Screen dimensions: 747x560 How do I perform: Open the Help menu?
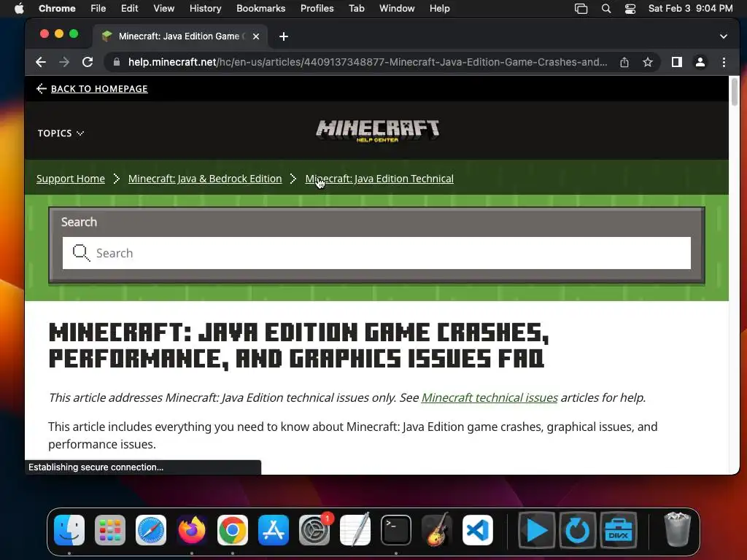439,9
